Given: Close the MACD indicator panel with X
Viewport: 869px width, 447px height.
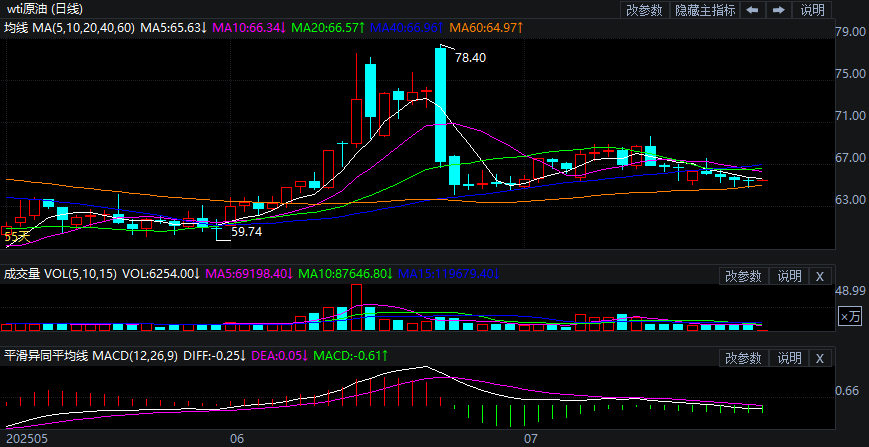Looking at the screenshot, I should [820, 358].
